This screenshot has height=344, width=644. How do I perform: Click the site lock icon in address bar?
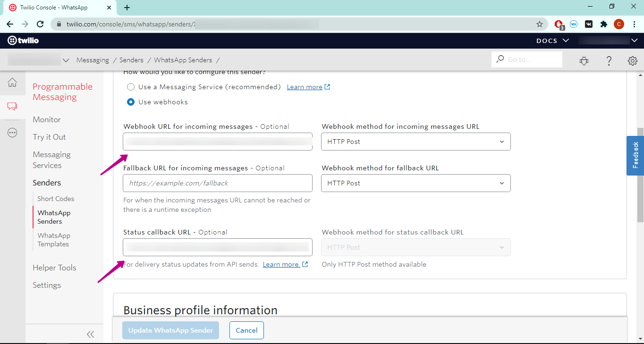(59, 24)
